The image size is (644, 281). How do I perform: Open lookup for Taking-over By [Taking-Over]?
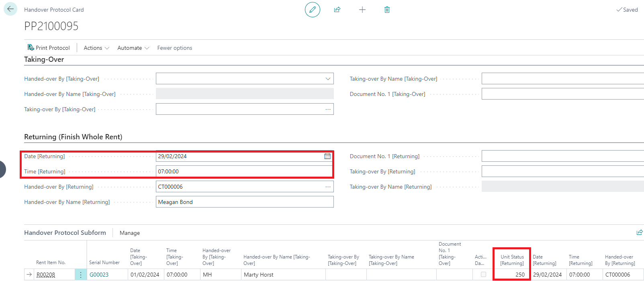(328, 109)
